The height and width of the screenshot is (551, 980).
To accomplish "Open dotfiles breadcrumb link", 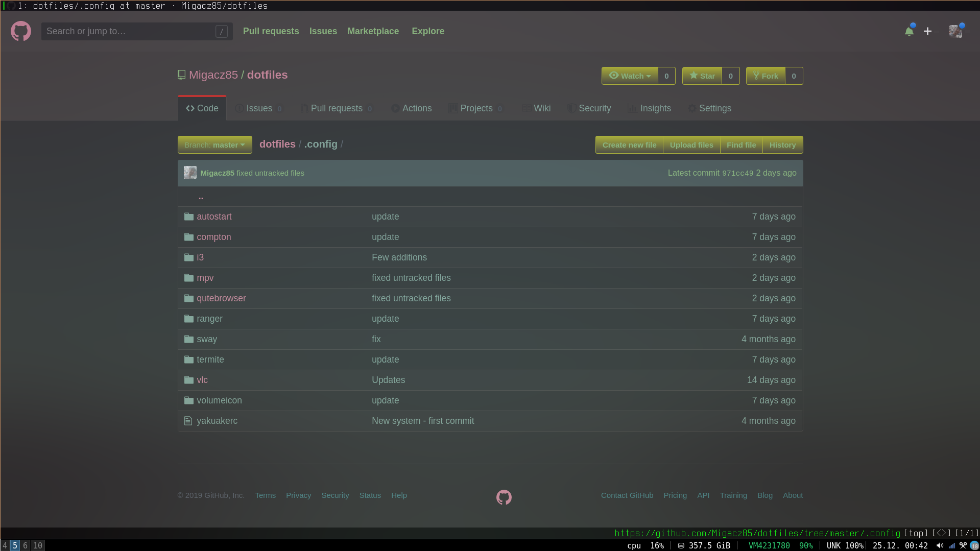I will [277, 144].
